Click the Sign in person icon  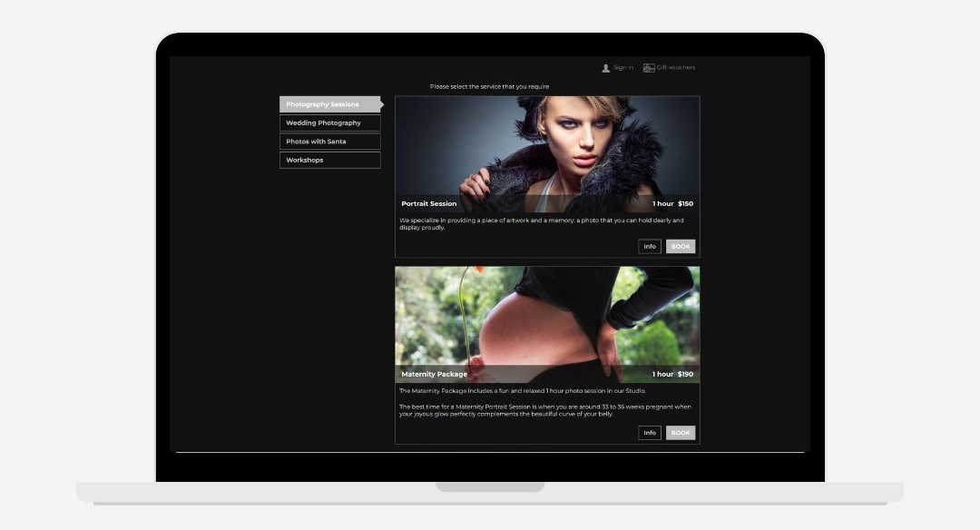[x=605, y=68]
